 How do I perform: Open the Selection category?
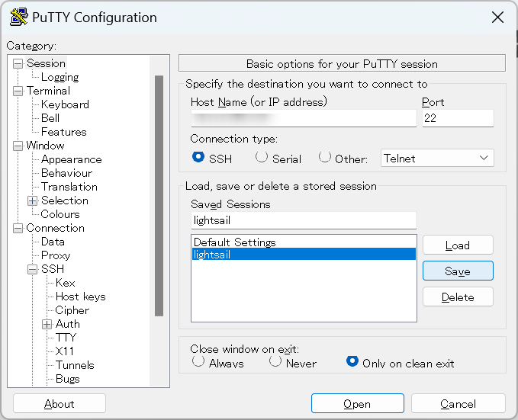(64, 200)
